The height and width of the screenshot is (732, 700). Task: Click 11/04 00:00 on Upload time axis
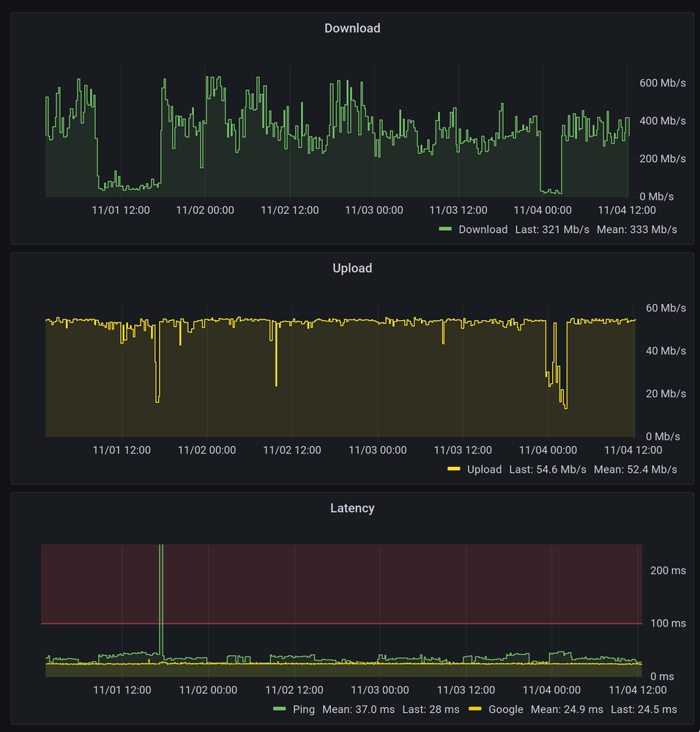pyautogui.click(x=548, y=450)
